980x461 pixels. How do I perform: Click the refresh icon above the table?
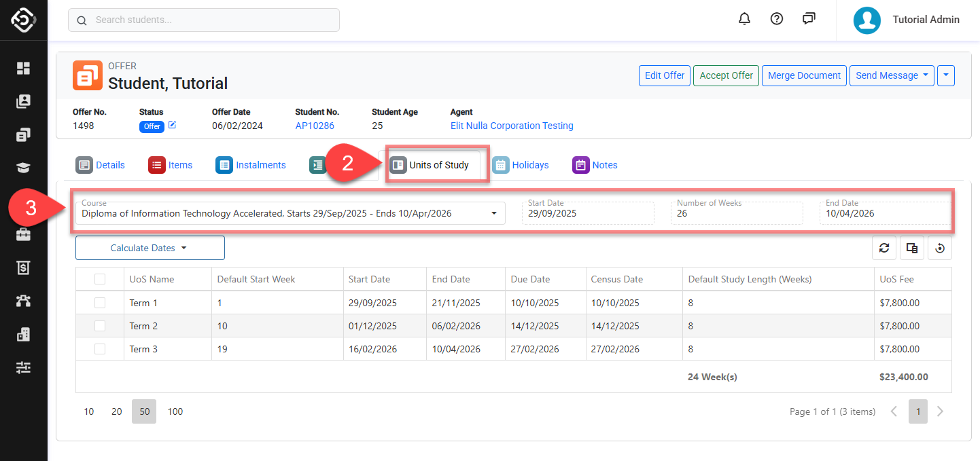point(884,248)
